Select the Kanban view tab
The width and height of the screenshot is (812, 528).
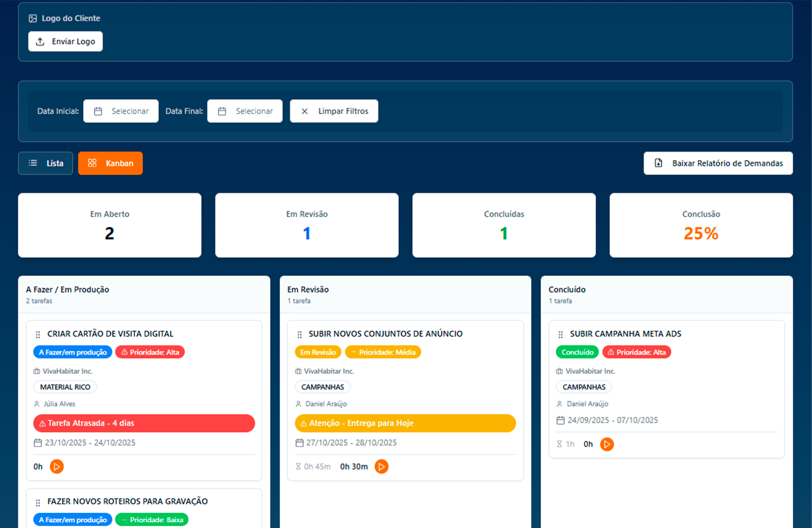click(111, 163)
